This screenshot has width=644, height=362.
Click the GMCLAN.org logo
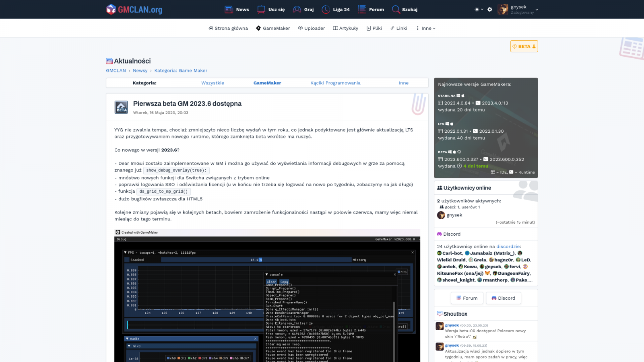pyautogui.click(x=134, y=9)
